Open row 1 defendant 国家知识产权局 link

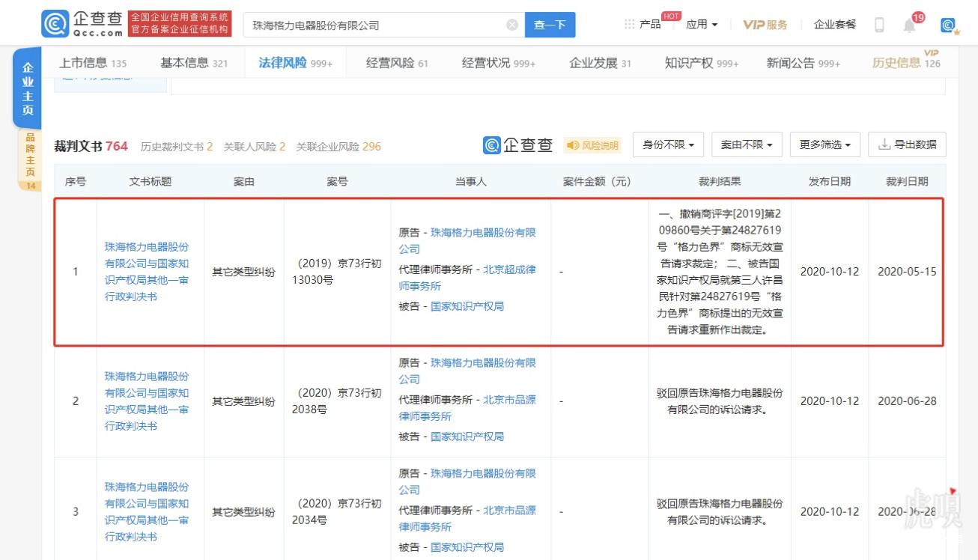click(x=467, y=306)
